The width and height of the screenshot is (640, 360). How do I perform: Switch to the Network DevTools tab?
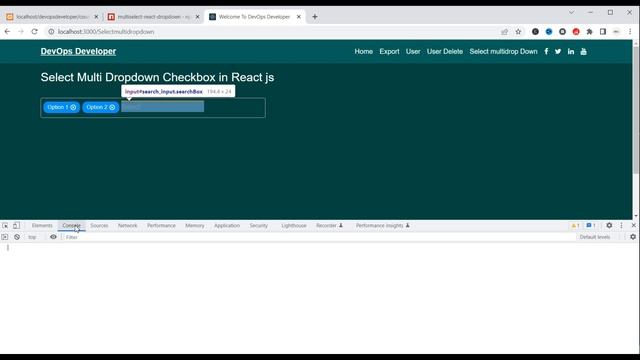tap(127, 225)
